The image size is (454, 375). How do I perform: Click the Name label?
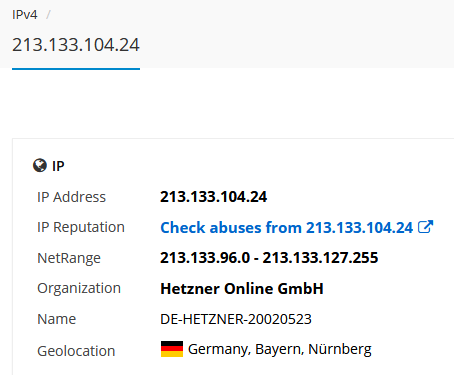click(x=56, y=319)
